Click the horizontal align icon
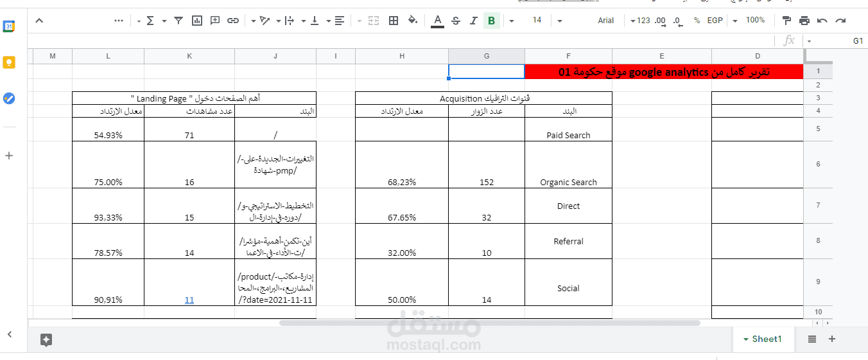This screenshot has height=360, width=868. 340,21
